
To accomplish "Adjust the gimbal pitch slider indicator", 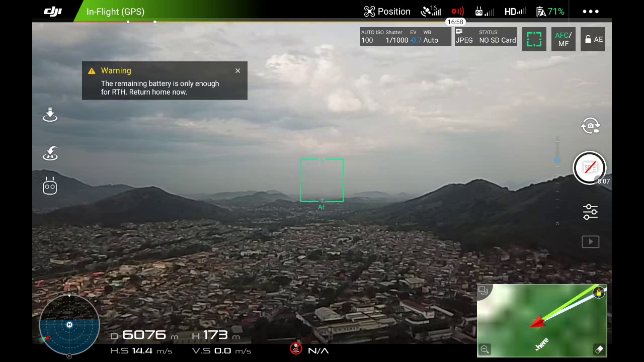I will 557,160.
